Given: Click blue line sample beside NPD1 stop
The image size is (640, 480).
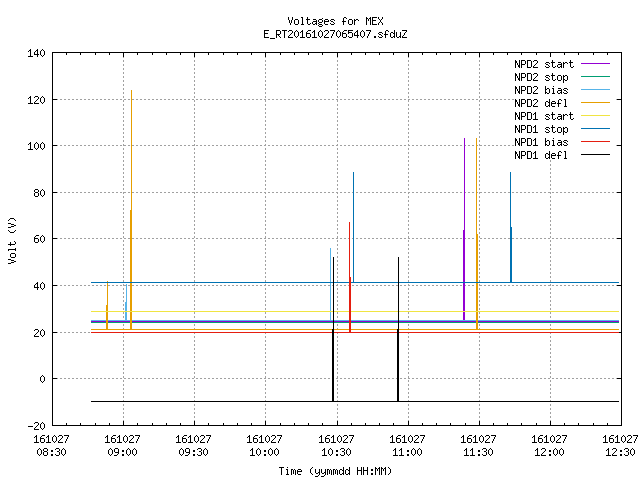Looking at the screenshot, I should (x=595, y=129).
